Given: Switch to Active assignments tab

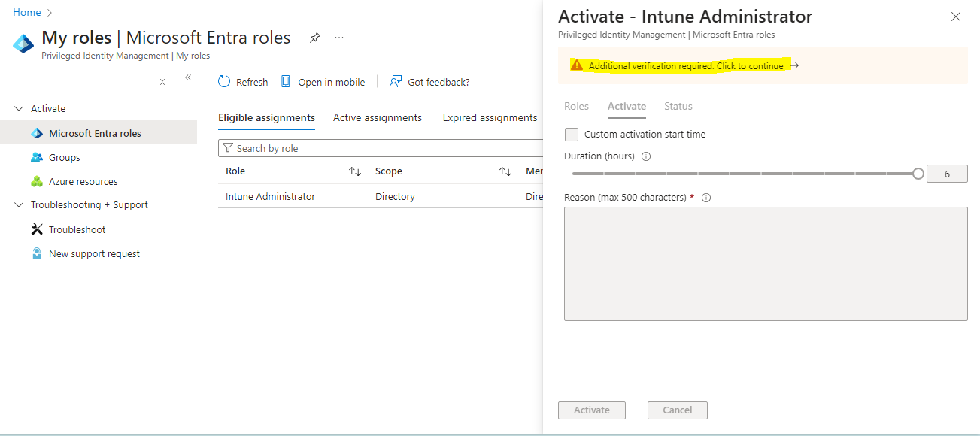Looking at the screenshot, I should pyautogui.click(x=378, y=117).
